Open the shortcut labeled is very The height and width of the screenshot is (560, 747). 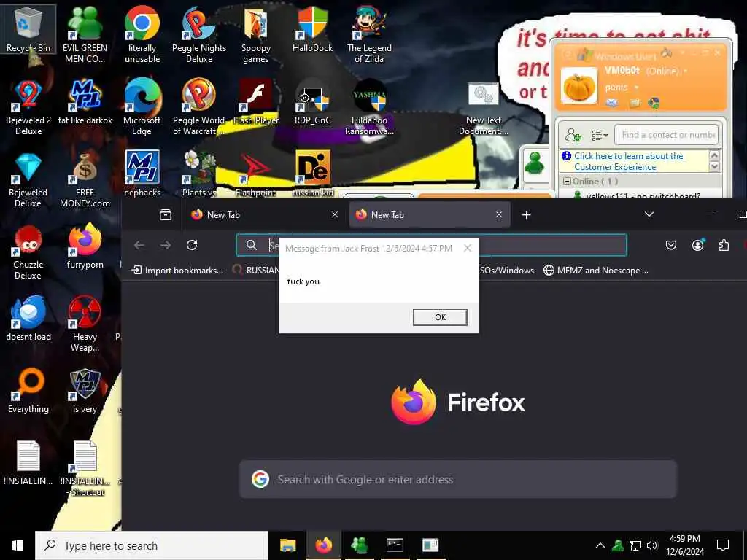pyautogui.click(x=85, y=392)
